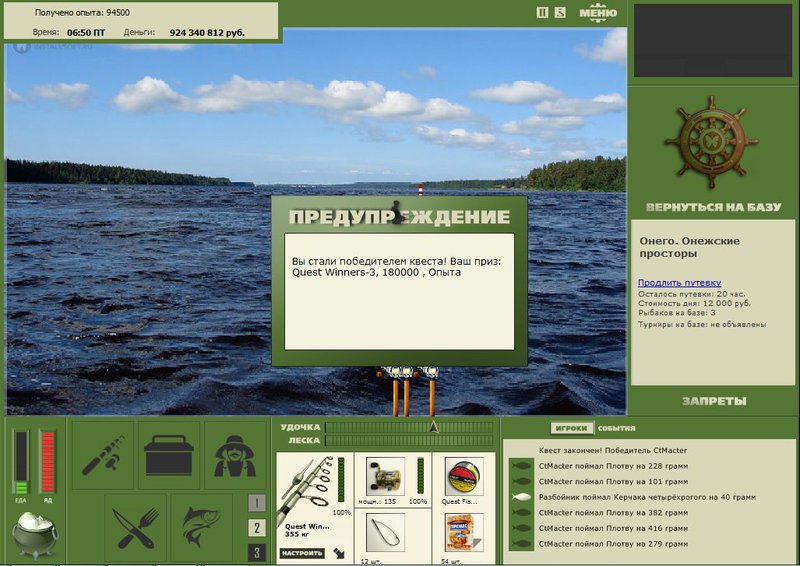Open the caught fish keepnet icon
This screenshot has height=566, width=800.
coord(202,528)
